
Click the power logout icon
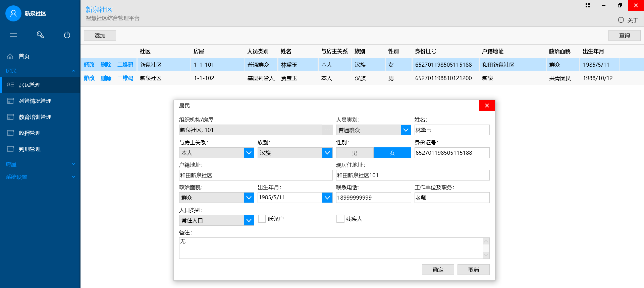click(67, 35)
